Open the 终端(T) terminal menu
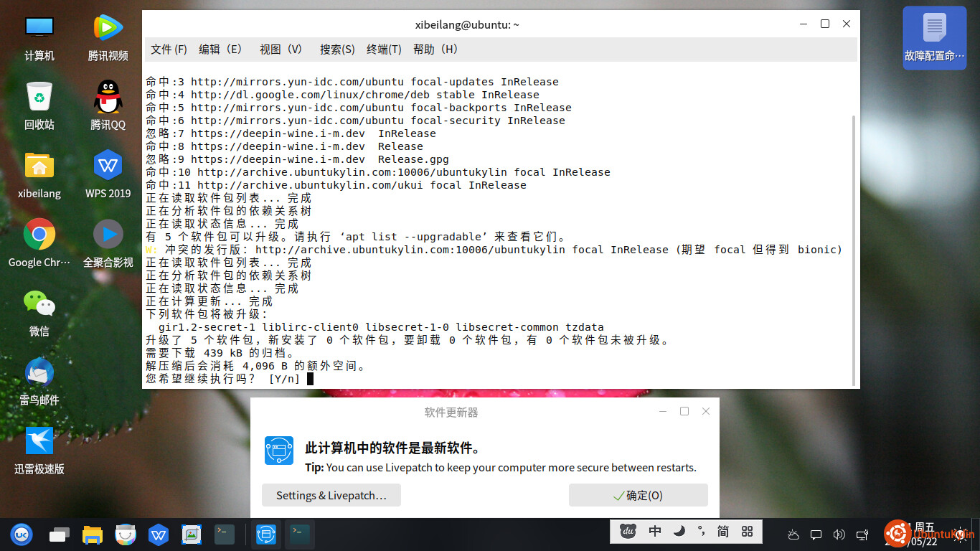Viewport: 980px width, 551px height. [384, 50]
